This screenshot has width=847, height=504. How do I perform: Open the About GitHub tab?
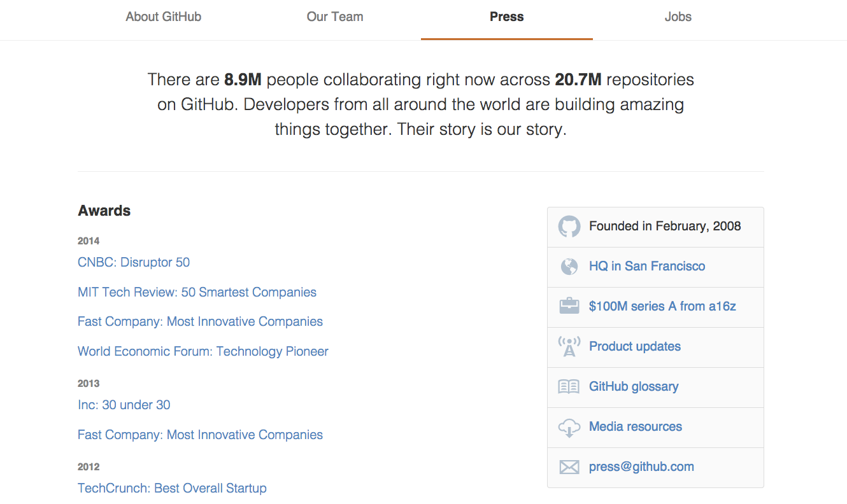pos(164,17)
